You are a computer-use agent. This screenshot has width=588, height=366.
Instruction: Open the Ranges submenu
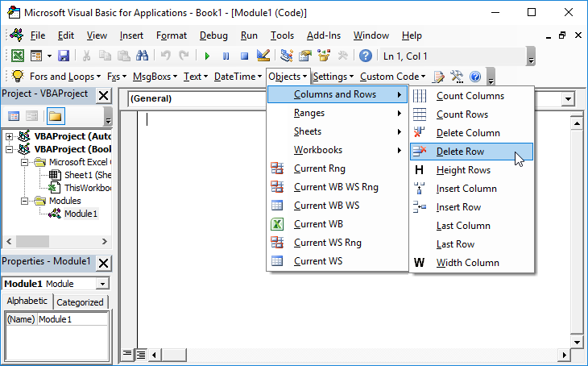(309, 113)
